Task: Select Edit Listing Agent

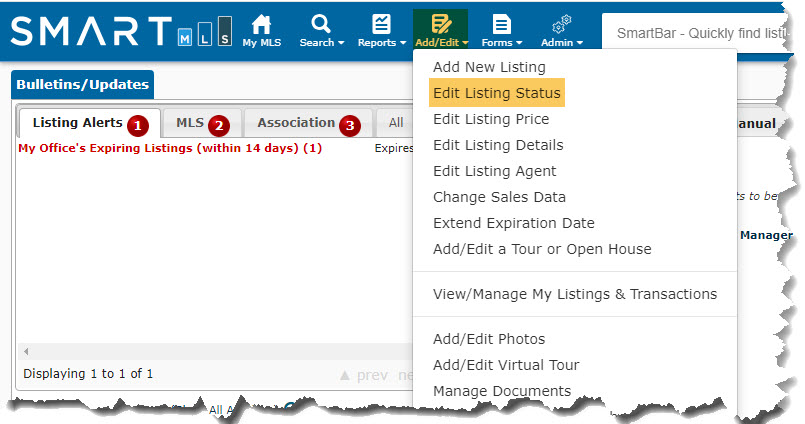Action: point(494,171)
